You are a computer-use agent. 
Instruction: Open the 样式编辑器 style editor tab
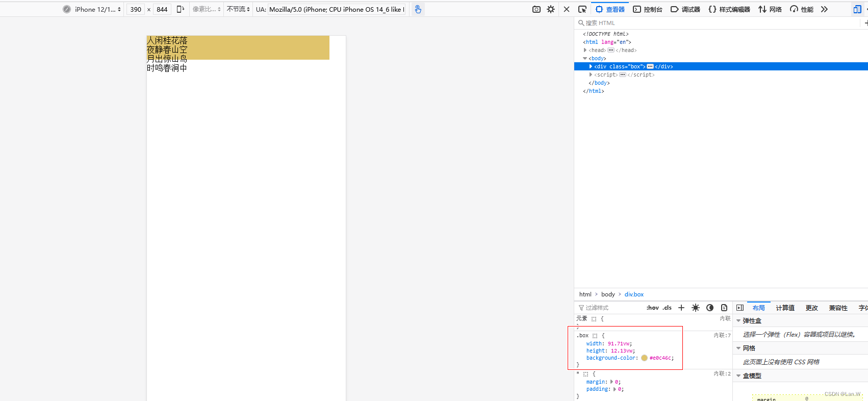click(x=729, y=9)
